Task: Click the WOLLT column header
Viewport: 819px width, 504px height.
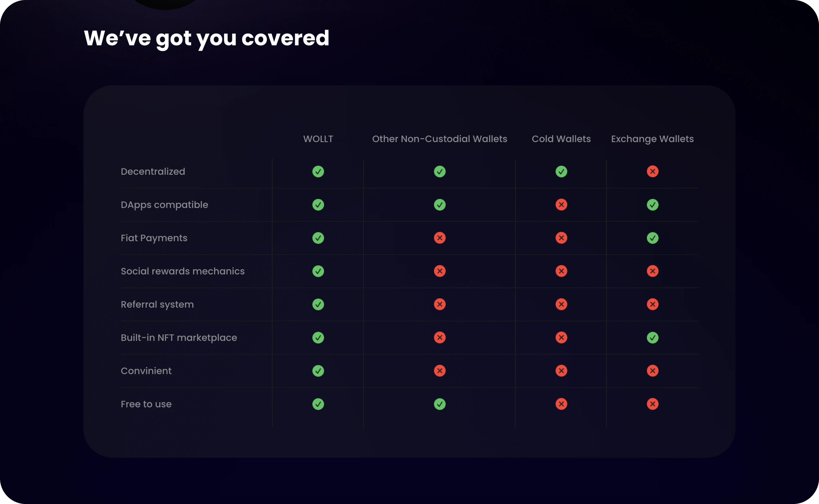Action: click(318, 139)
